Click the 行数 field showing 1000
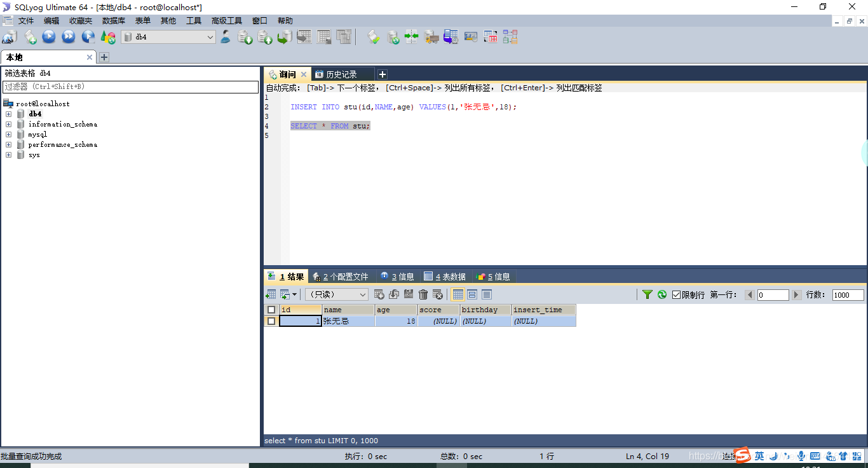This screenshot has height=468, width=868. [848, 295]
